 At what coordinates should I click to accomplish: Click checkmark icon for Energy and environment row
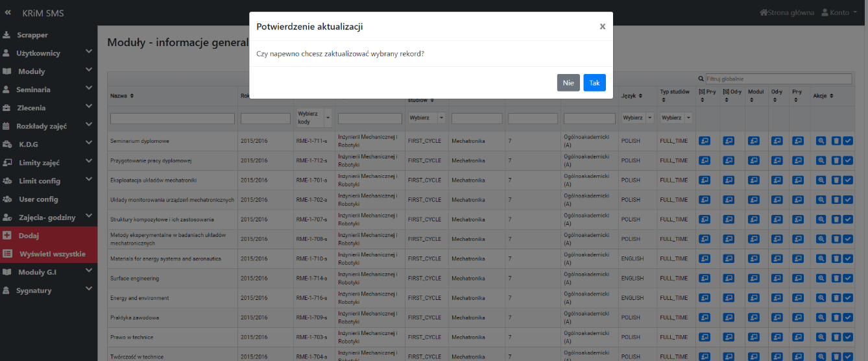point(848,297)
